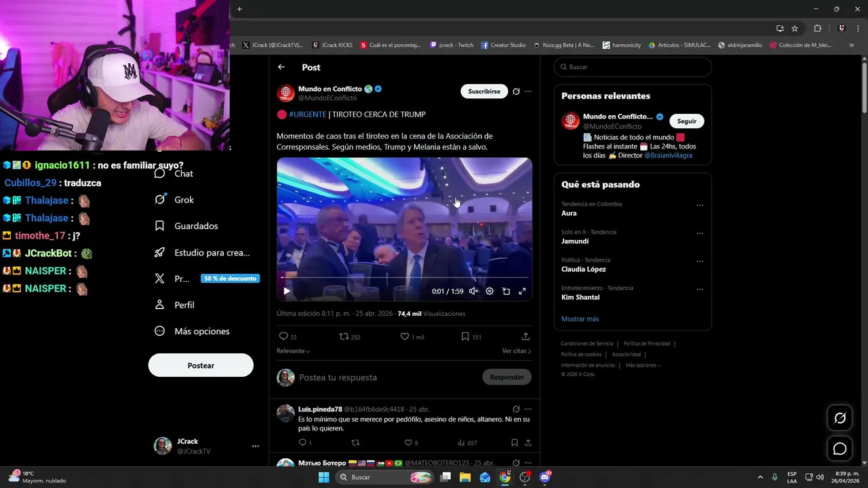Open Chat in the X sidebar

point(174,174)
